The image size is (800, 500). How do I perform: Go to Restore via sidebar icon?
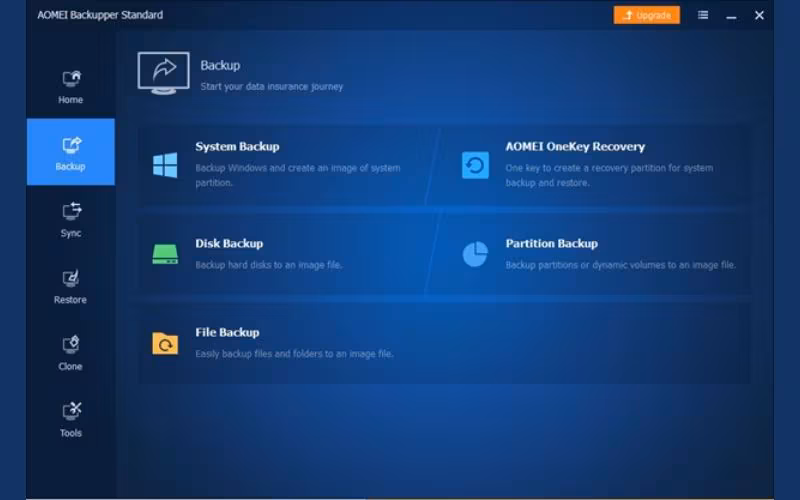pyautogui.click(x=71, y=279)
